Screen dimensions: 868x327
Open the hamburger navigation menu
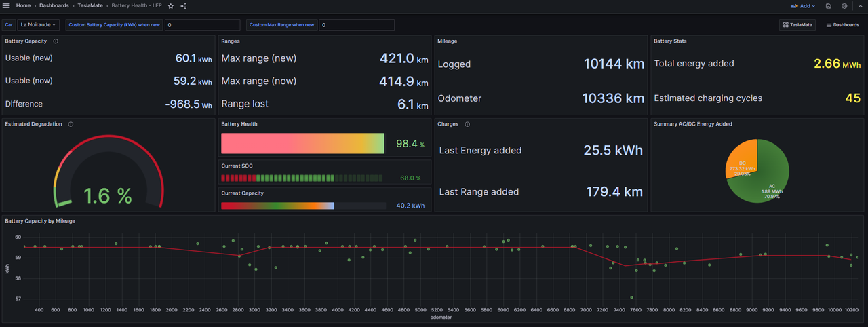[x=7, y=5]
